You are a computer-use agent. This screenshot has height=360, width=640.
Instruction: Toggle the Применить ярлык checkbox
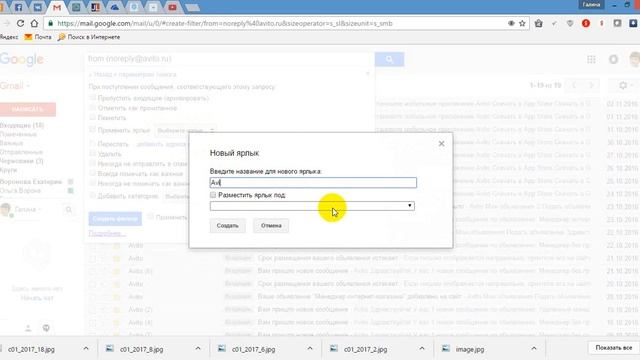click(93, 129)
